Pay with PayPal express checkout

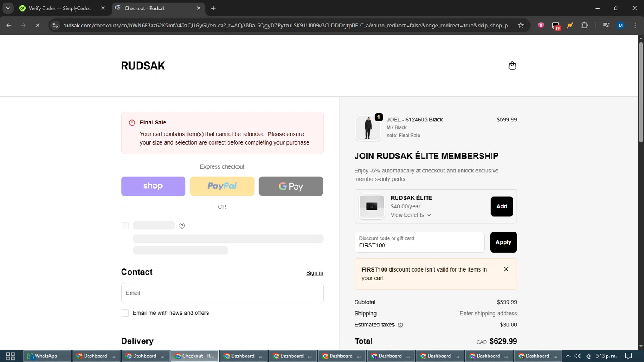[x=222, y=186]
